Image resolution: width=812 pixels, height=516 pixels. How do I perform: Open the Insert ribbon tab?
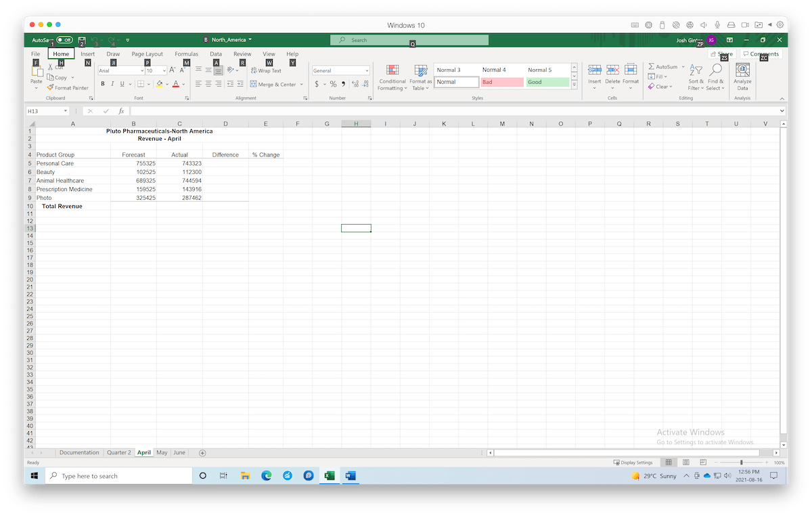[88, 54]
